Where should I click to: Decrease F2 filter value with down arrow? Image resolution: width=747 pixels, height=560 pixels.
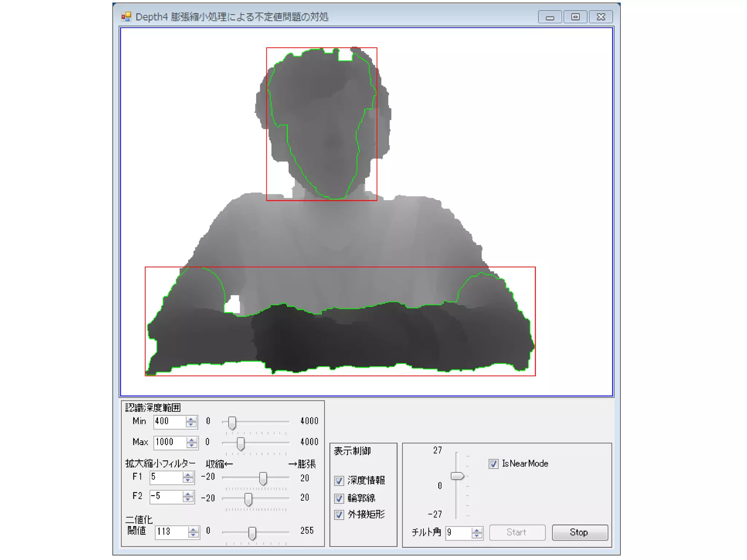point(188,499)
